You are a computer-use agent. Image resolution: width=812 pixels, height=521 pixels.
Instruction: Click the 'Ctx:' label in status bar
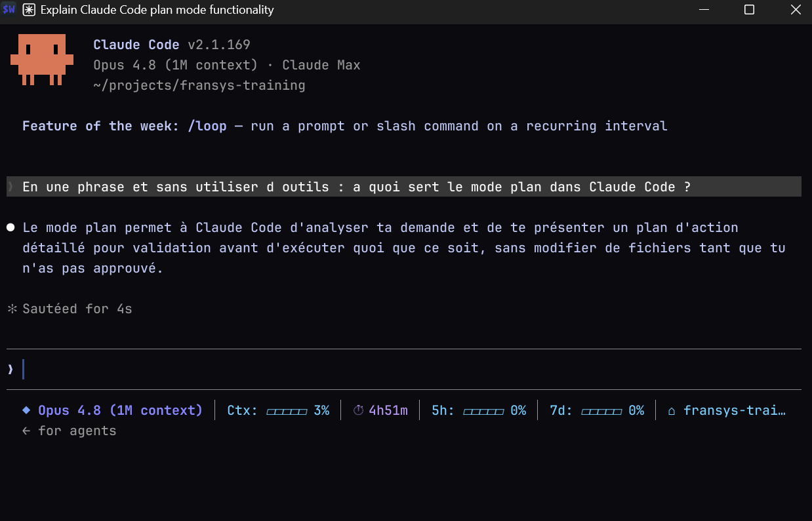[243, 410]
